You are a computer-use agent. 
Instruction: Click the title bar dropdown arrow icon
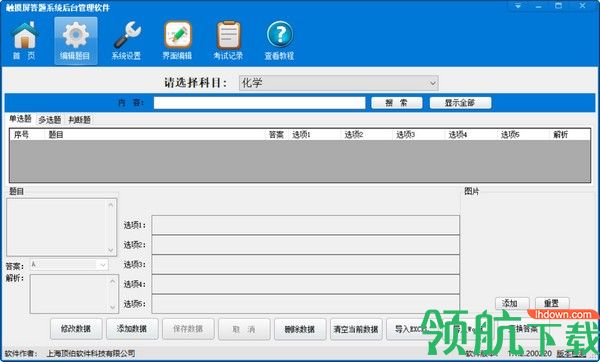(x=518, y=6)
